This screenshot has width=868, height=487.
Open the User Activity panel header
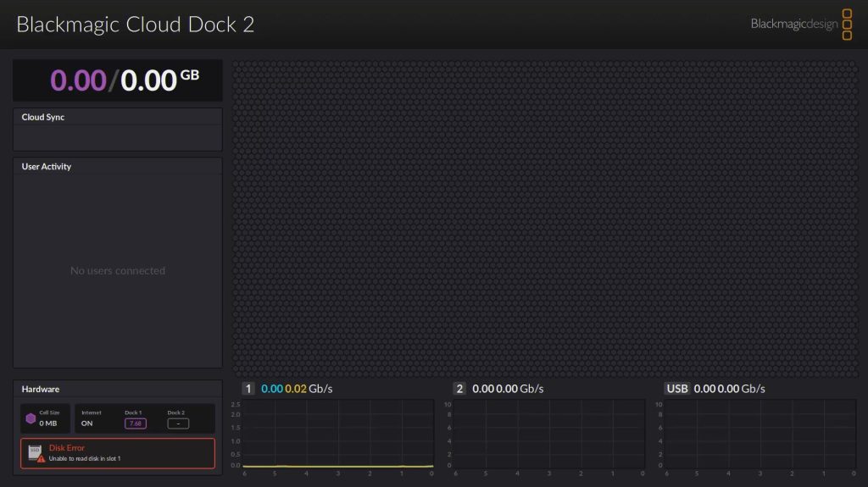click(x=47, y=167)
